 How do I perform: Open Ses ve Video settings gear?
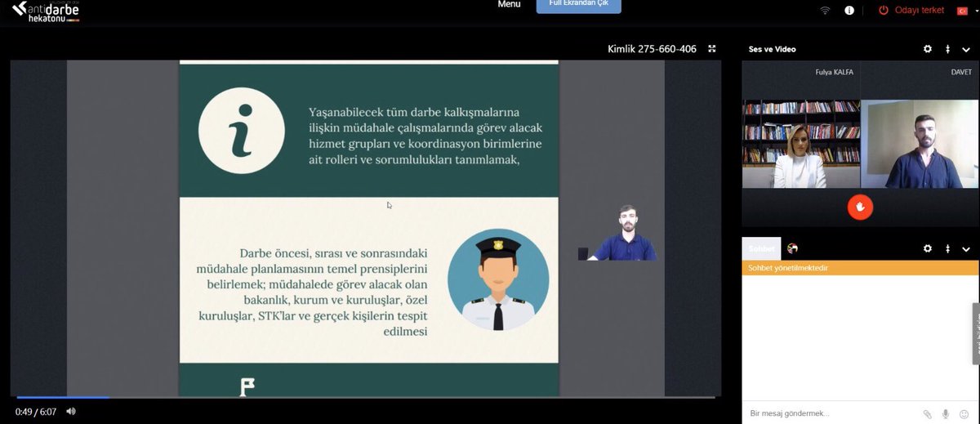928,49
